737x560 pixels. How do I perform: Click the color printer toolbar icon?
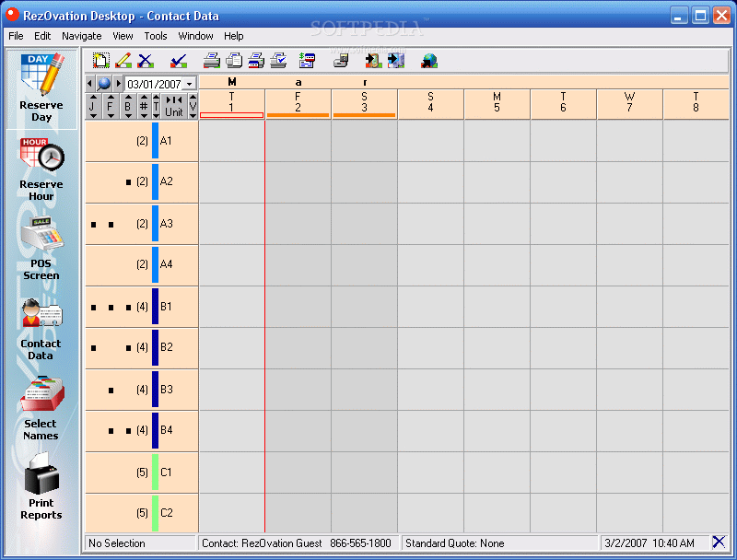point(256,61)
